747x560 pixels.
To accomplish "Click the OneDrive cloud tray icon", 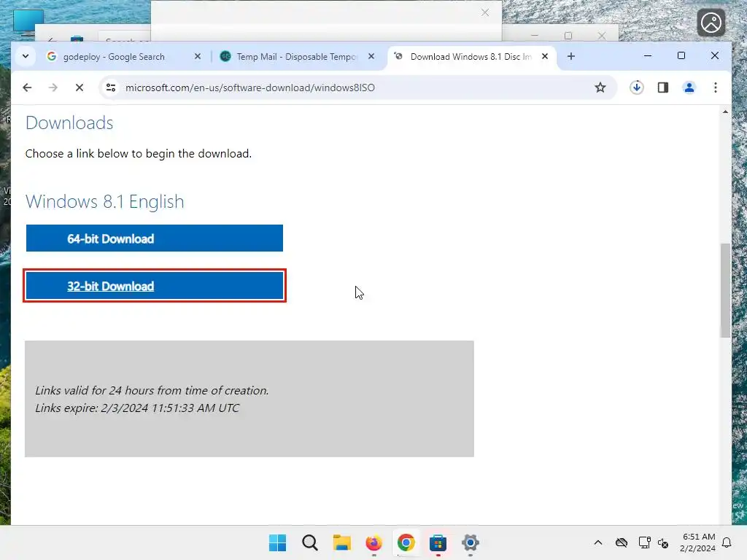I will (622, 542).
